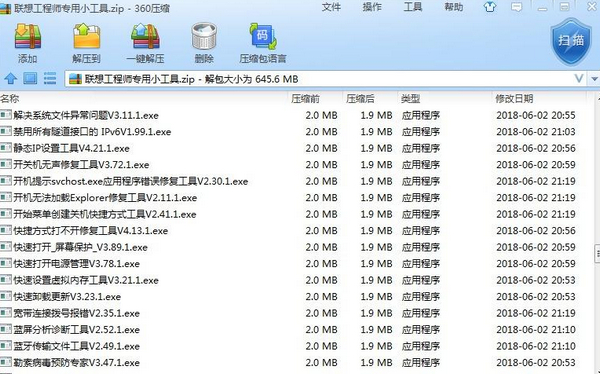Click exe icon of 快速打开电源管理 row

6,263
